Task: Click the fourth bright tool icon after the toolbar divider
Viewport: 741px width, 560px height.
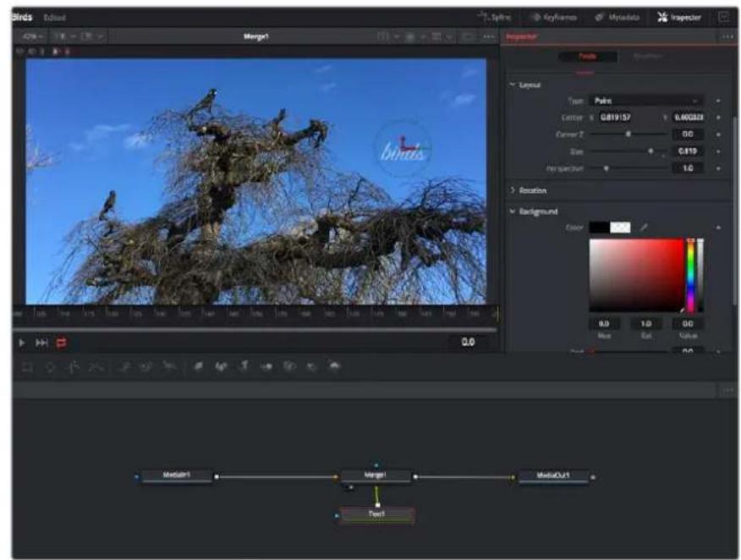Action: click(x=266, y=366)
